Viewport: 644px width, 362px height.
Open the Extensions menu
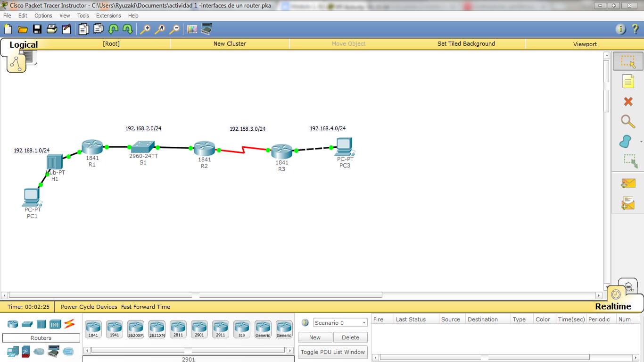point(108,15)
